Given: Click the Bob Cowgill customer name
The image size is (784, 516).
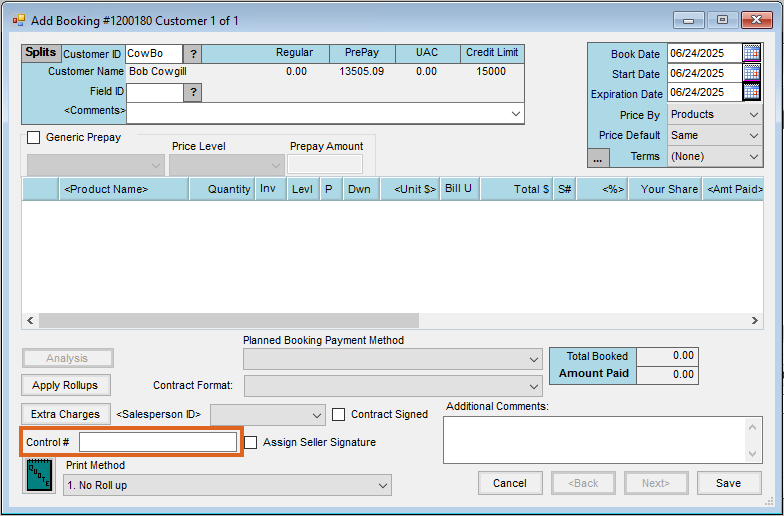Looking at the screenshot, I should click(158, 72).
